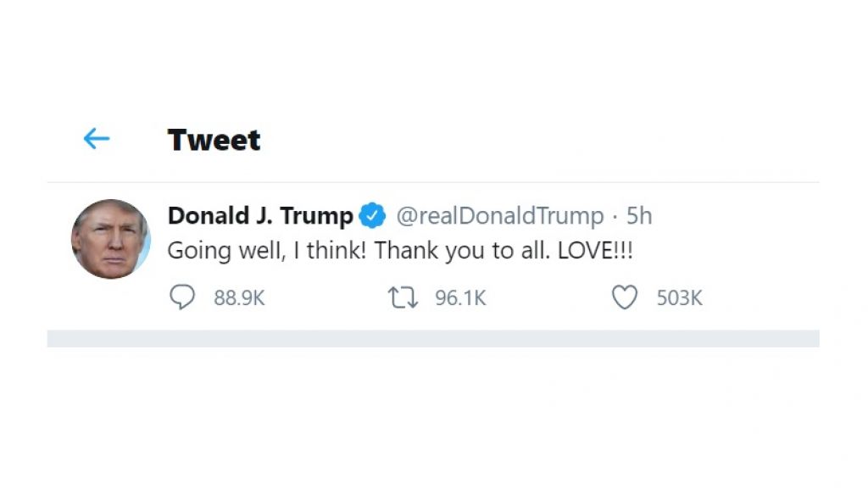Image resolution: width=868 pixels, height=488 pixels.
Task: Click the phrase "Thank you to all."
Action: 462,252
